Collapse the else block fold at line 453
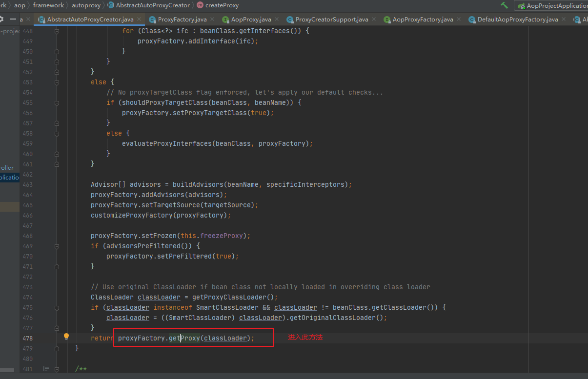Screen dimensions: 588x379 coord(57,82)
